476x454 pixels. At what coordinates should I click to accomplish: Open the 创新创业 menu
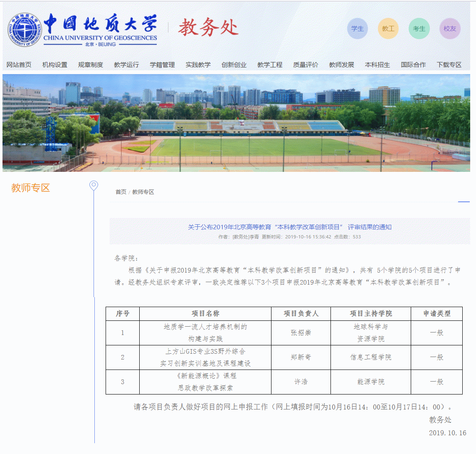coord(234,65)
